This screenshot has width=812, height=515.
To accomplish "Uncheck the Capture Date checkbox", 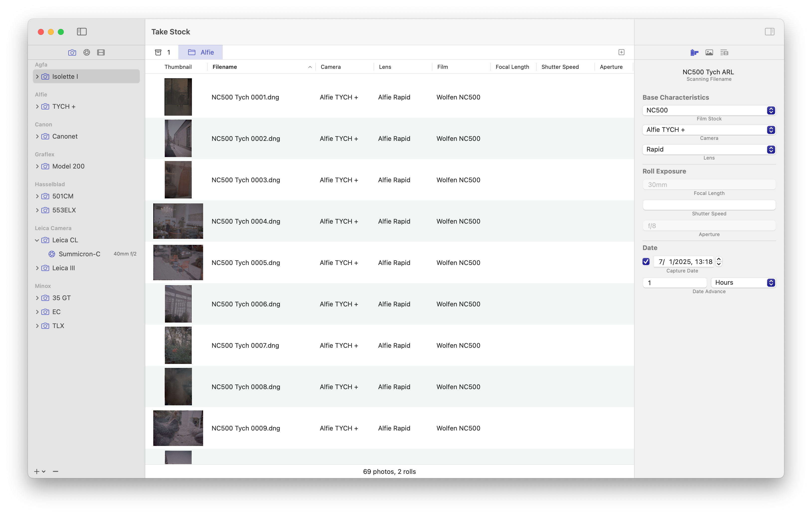I will (646, 262).
